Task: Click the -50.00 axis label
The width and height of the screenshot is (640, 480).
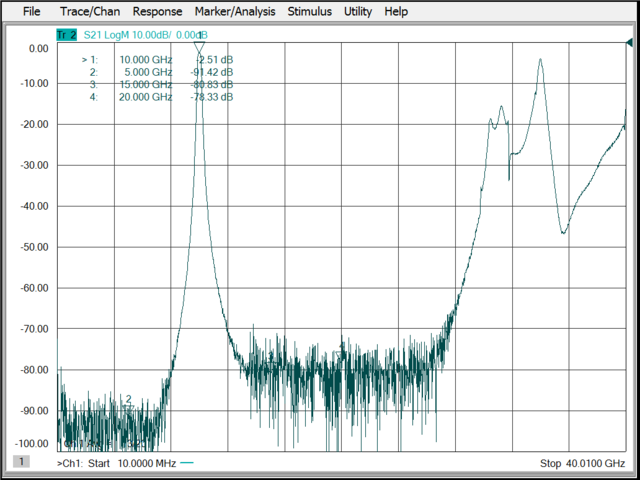Action: pyautogui.click(x=34, y=247)
